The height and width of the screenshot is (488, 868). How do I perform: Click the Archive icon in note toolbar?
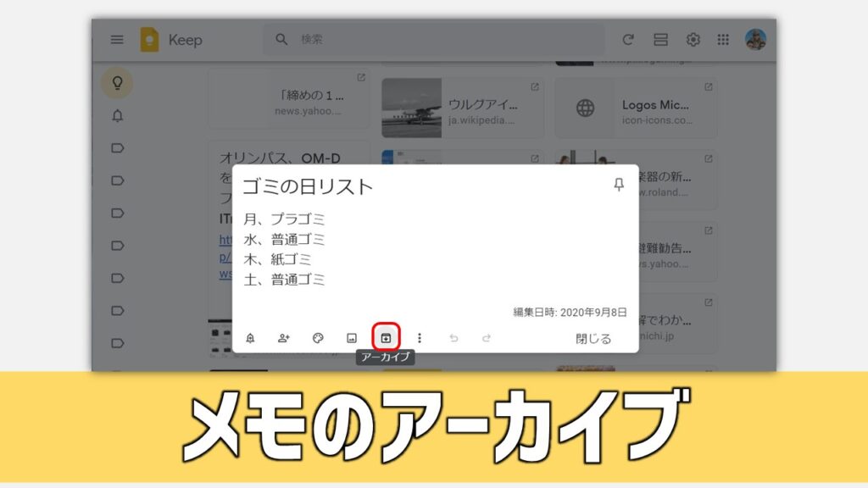point(386,338)
